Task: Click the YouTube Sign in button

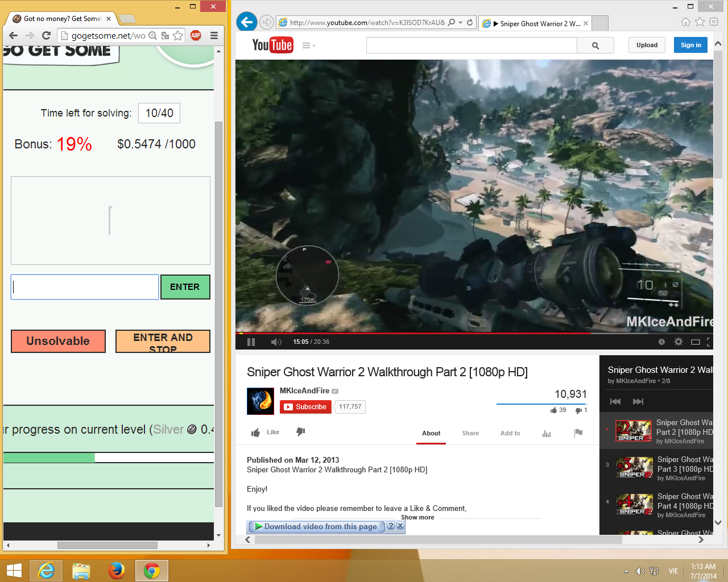Action: [x=690, y=45]
